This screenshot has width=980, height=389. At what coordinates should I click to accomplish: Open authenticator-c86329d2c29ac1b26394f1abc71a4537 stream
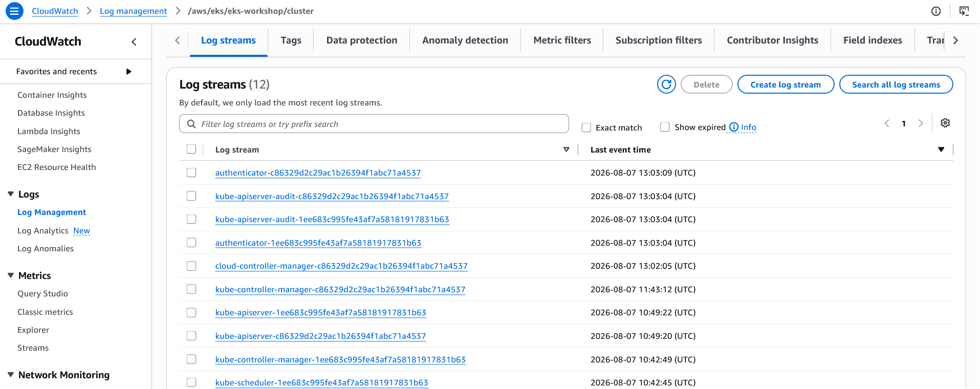click(x=318, y=173)
